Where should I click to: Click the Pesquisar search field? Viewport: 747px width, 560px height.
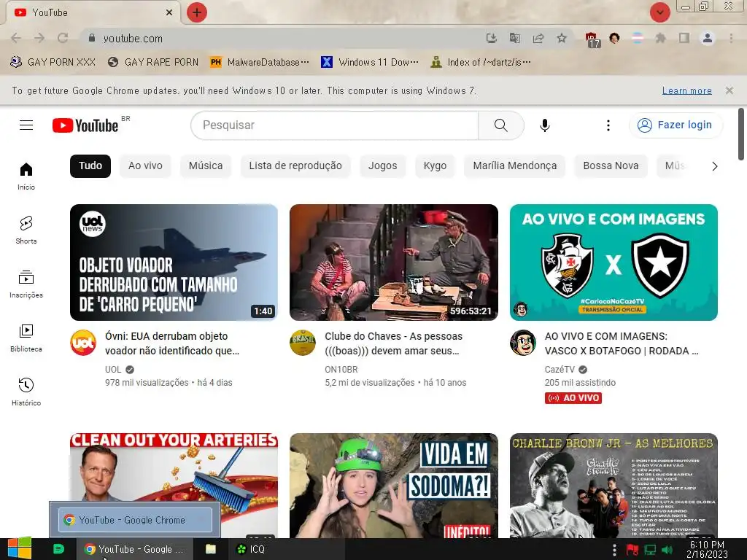pos(334,125)
